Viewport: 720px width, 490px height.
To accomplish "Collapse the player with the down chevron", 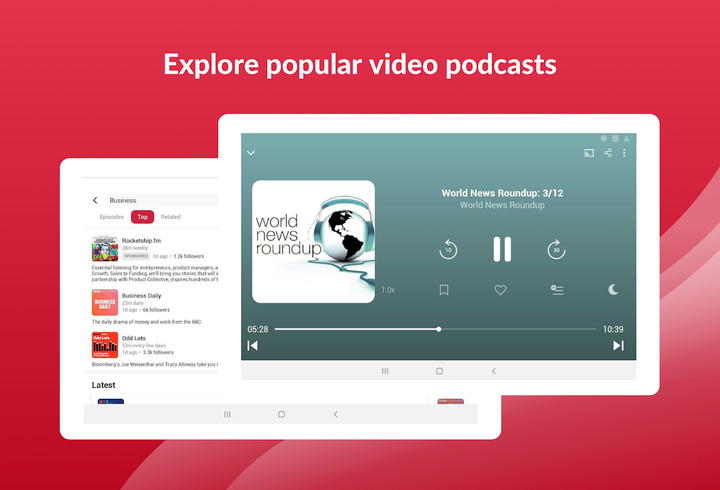I will coord(251,153).
